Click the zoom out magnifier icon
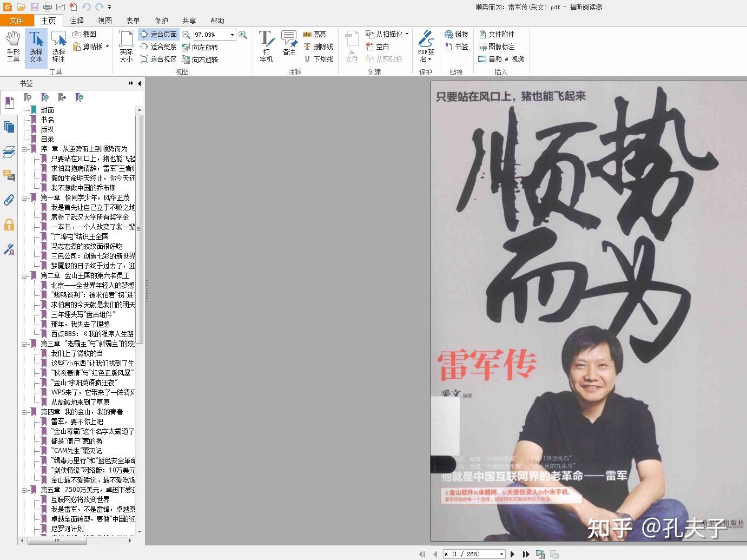The height and width of the screenshot is (560, 747). pos(186,35)
